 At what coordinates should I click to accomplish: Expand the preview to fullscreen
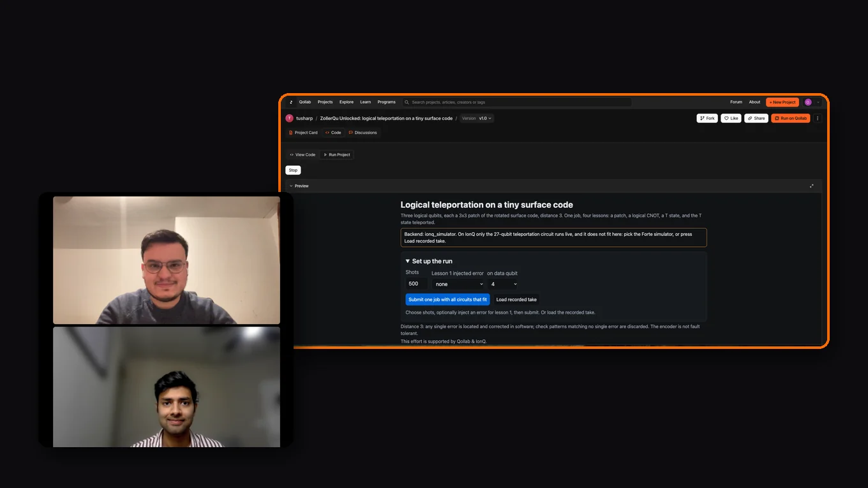tap(812, 186)
